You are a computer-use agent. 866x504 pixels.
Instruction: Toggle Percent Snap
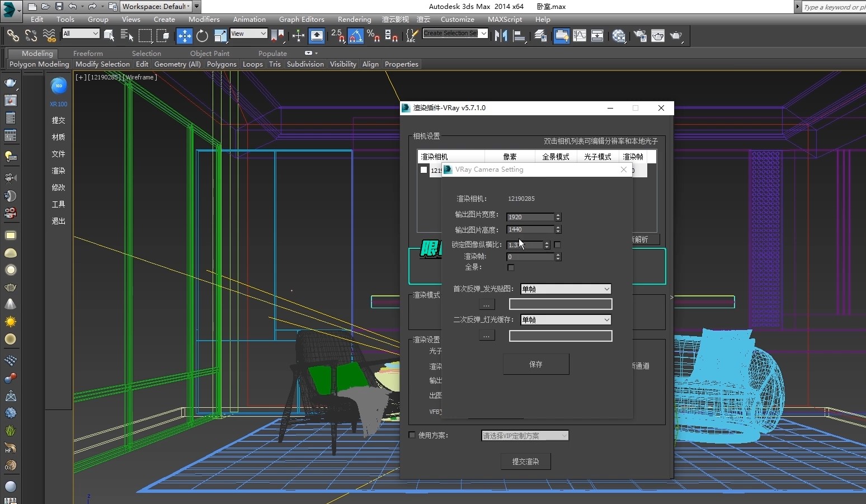[373, 36]
